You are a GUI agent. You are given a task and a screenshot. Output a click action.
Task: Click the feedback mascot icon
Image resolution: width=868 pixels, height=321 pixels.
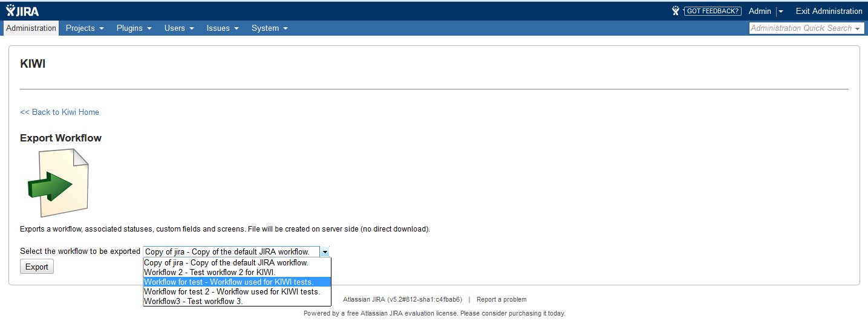676,11
